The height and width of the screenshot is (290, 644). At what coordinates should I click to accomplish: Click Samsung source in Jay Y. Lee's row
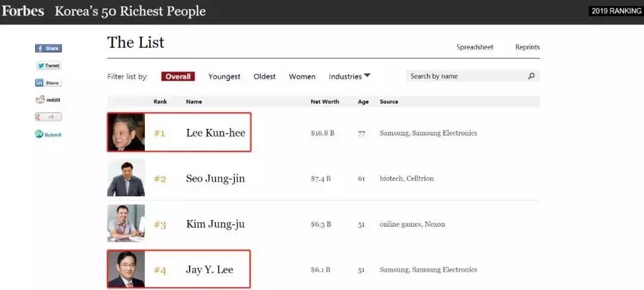(x=428, y=270)
